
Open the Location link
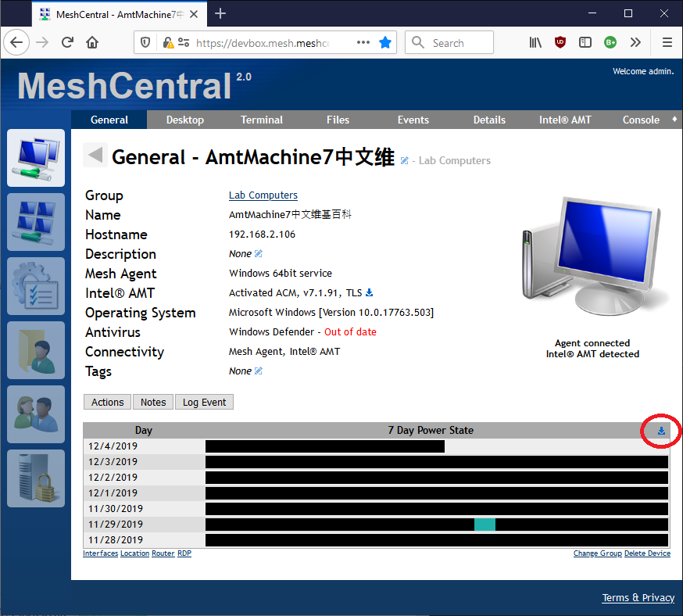(134, 553)
